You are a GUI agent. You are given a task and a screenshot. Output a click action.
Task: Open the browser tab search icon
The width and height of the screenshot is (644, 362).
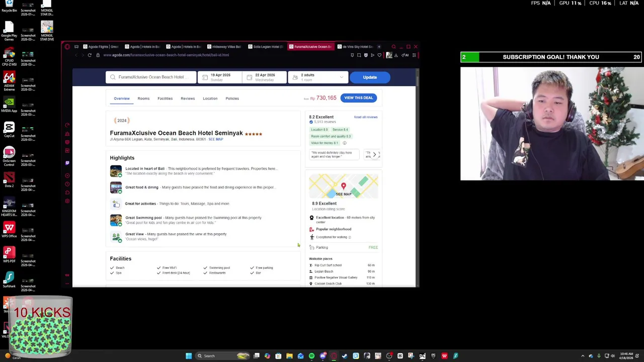(393, 47)
